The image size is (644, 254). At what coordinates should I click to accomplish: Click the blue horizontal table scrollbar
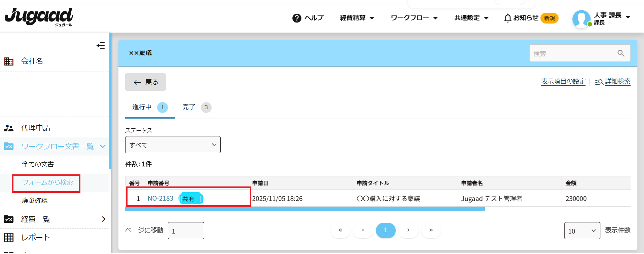pos(305,209)
